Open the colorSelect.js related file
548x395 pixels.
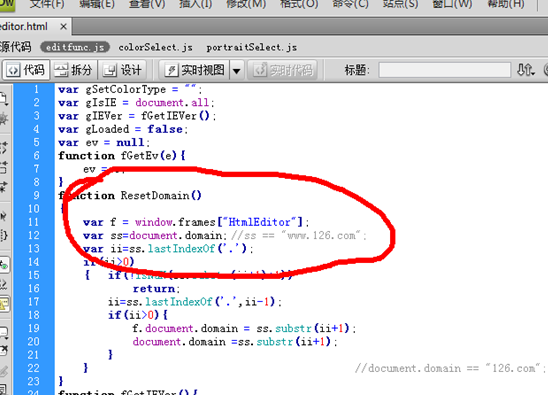point(155,48)
